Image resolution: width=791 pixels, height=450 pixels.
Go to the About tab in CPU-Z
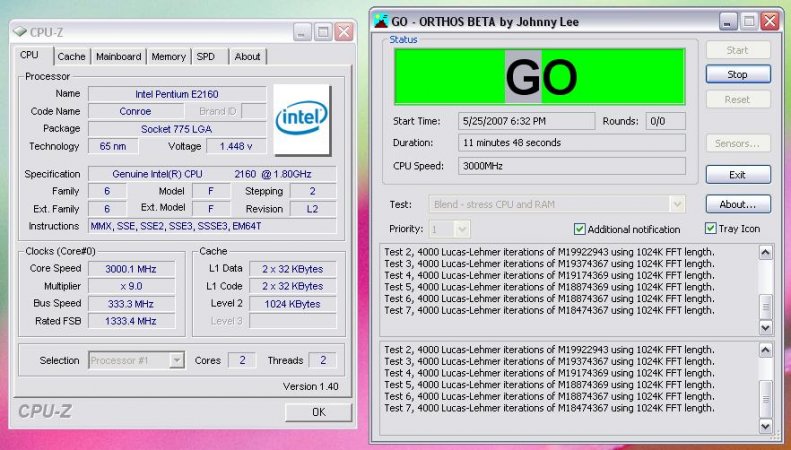(x=247, y=57)
